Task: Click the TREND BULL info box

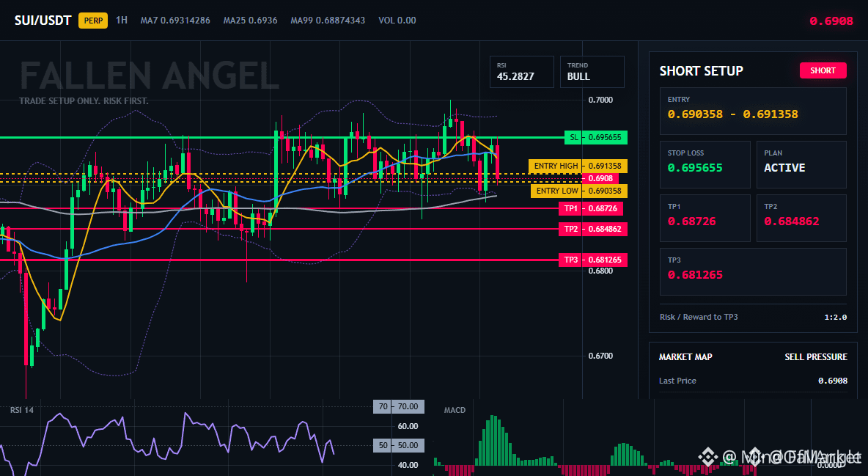Action: pyautogui.click(x=592, y=71)
